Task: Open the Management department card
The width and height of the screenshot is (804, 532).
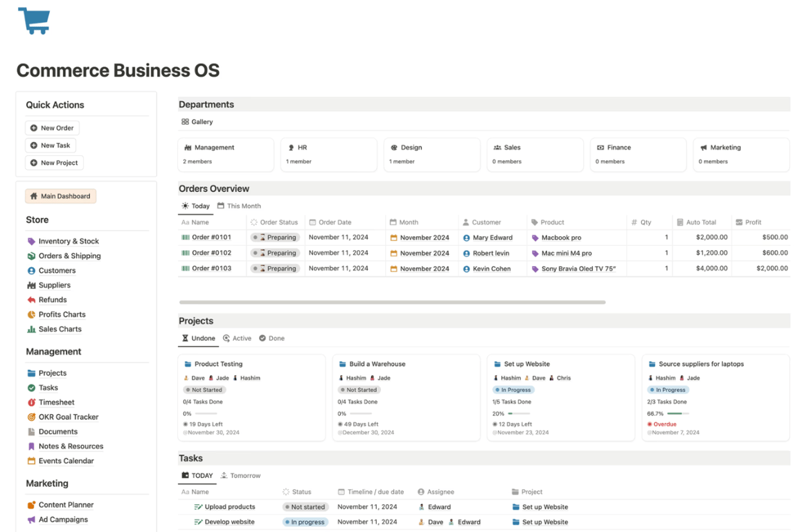Action: pyautogui.click(x=226, y=154)
